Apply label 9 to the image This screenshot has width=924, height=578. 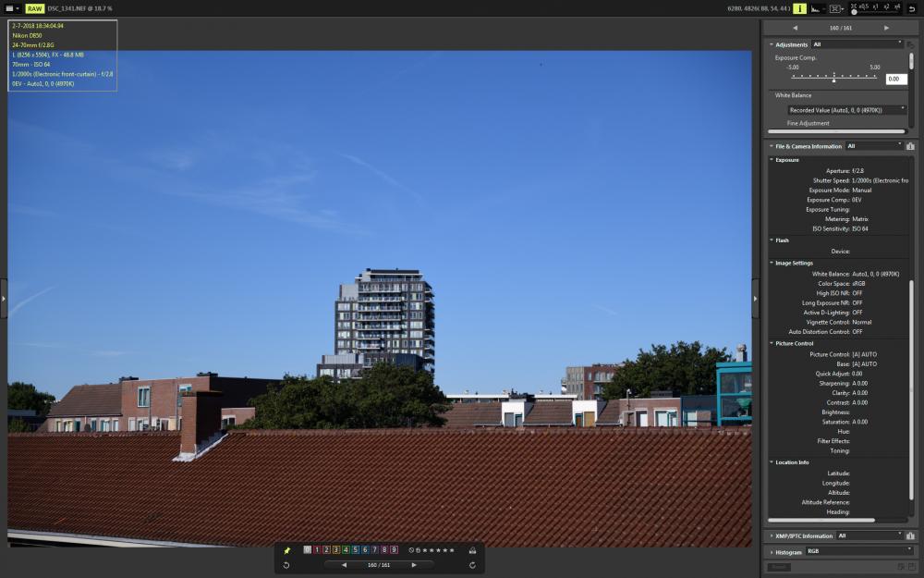click(x=395, y=549)
